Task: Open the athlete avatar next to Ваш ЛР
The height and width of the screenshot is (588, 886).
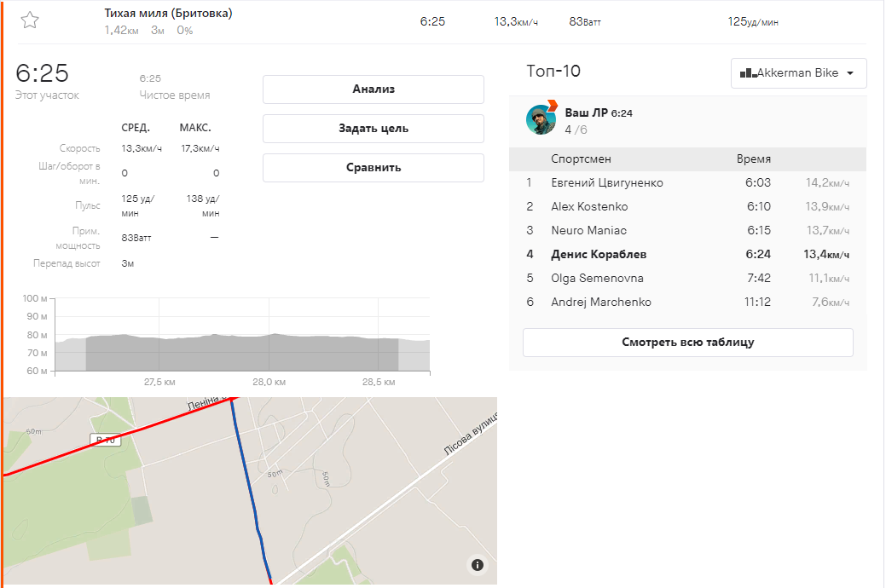Action: 541,120
